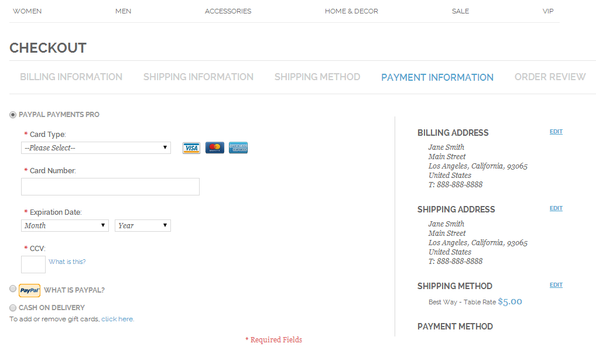Viewport: 596px width, 364px height.
Task: Select the PayPal Payments Pro payment option
Action: pos(12,115)
